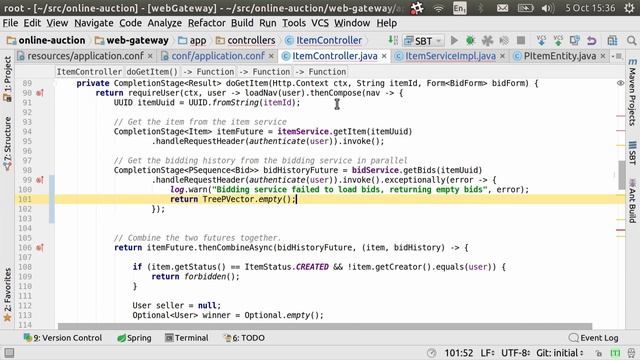640x360 pixels.
Task: Click the lambda gutter icon on line 99
Action: click(x=40, y=180)
